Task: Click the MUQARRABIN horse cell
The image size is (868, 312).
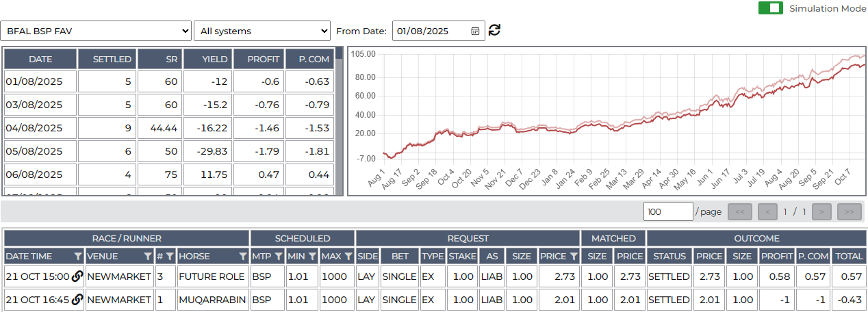Action: 212,299
